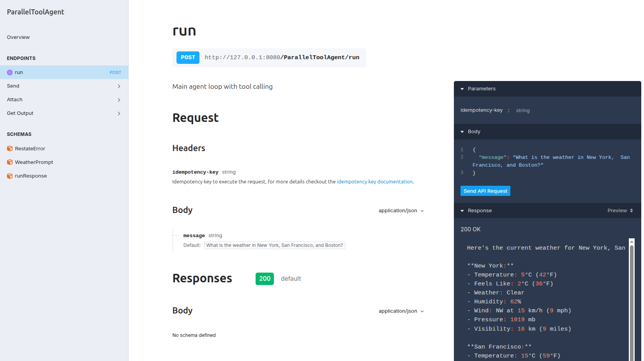Screen dimensions: 644x361
Task: Click the default message input field
Action: [x=274, y=245]
